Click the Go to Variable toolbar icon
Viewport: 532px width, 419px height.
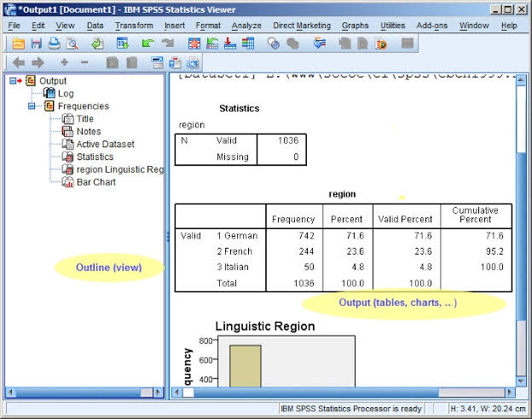pos(230,43)
